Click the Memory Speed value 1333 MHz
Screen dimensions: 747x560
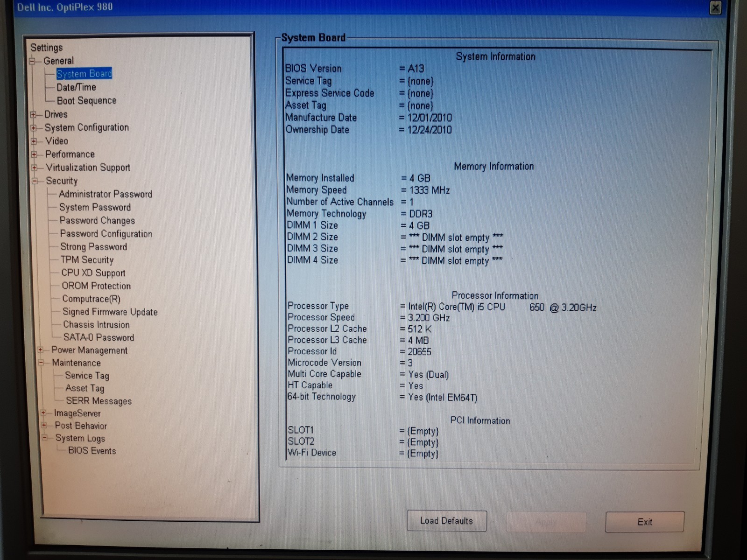[x=430, y=190]
